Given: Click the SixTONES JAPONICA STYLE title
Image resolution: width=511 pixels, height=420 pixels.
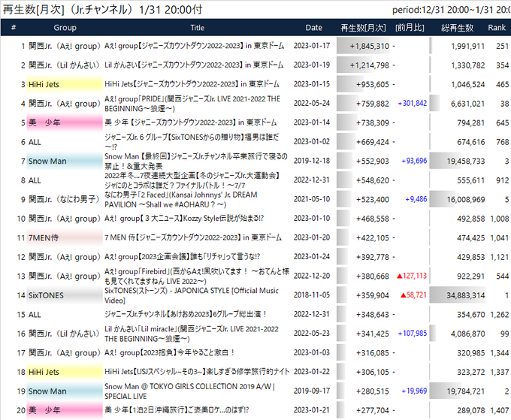Looking at the screenshot, I should [192, 295].
